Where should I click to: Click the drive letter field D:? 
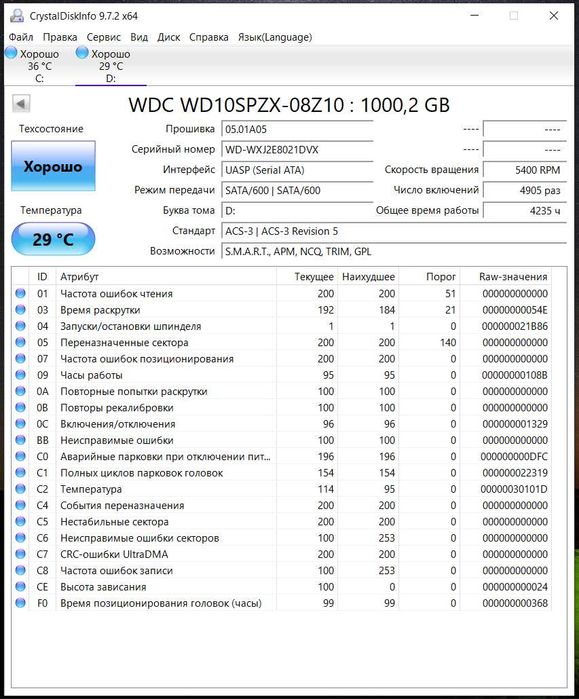tap(297, 210)
